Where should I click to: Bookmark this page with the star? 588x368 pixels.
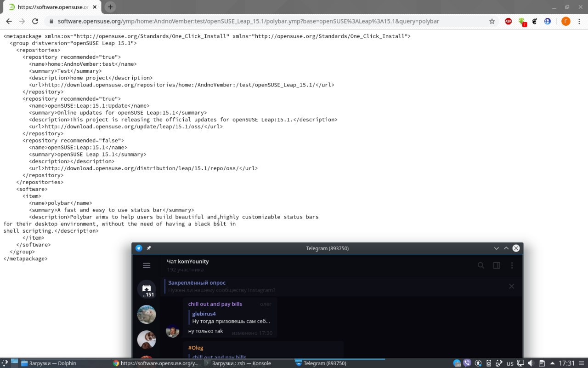[x=492, y=21]
